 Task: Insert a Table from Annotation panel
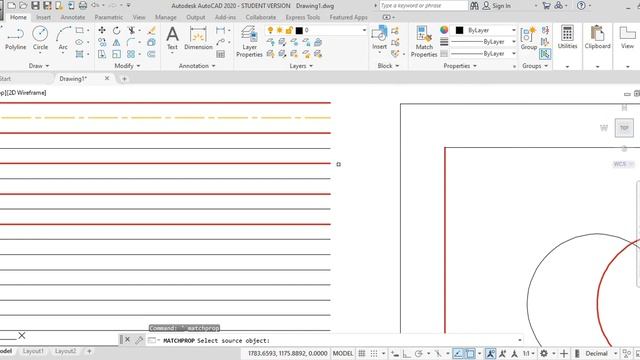point(220,54)
